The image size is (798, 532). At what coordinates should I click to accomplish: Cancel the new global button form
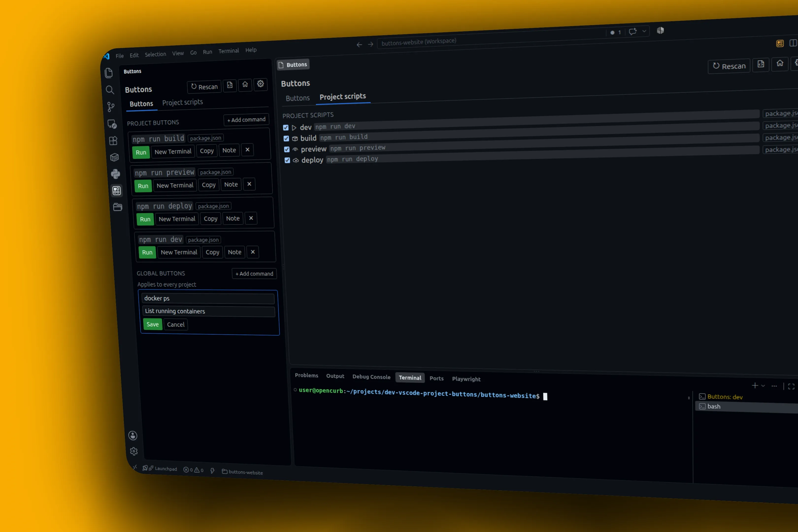point(176,325)
